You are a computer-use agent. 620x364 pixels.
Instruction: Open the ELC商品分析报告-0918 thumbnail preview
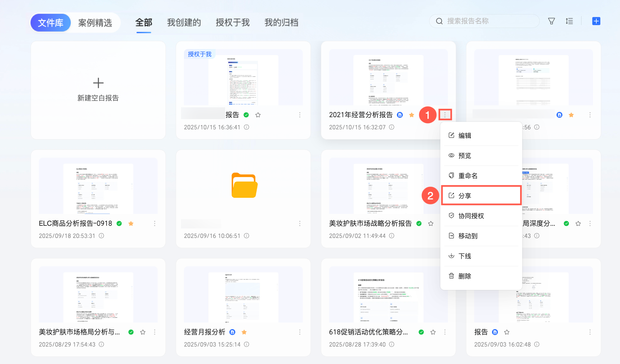pyautogui.click(x=98, y=186)
